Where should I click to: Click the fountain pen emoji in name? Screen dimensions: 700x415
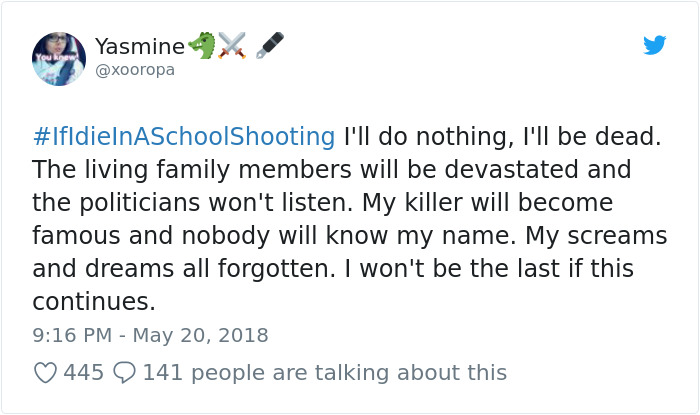[x=269, y=46]
